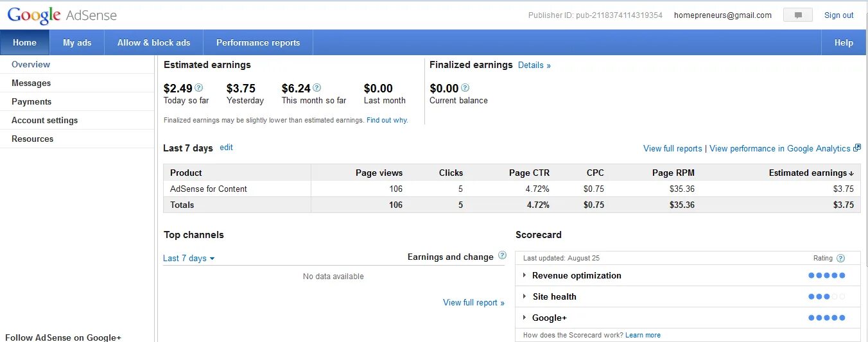Open Allow & block ads tab
Image resolution: width=868 pixels, height=342 pixels.
(x=153, y=42)
